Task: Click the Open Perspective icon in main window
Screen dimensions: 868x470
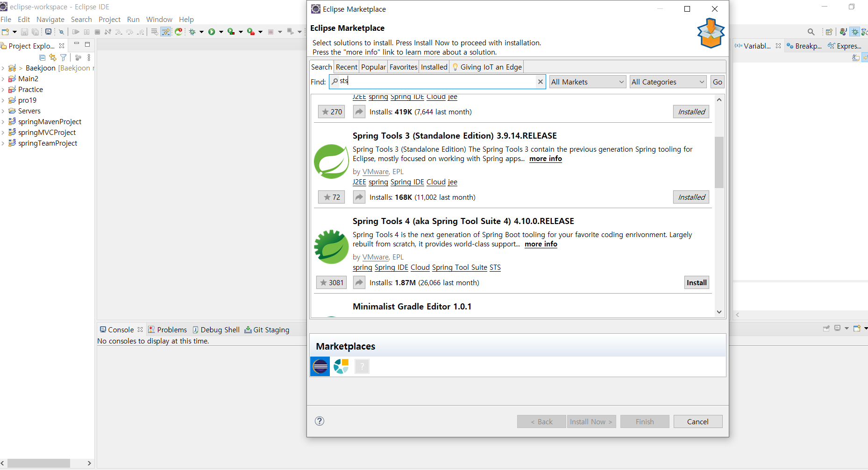Action: click(x=829, y=32)
